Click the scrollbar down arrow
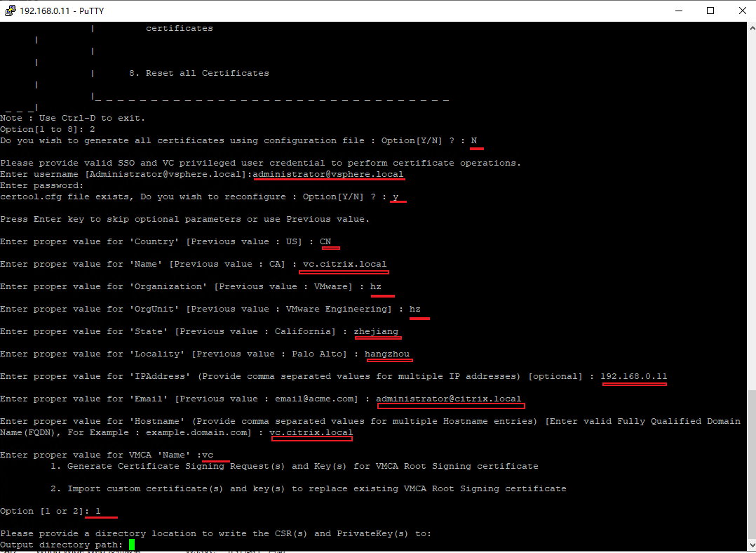Image resolution: width=756 pixels, height=553 pixels. [x=750, y=547]
